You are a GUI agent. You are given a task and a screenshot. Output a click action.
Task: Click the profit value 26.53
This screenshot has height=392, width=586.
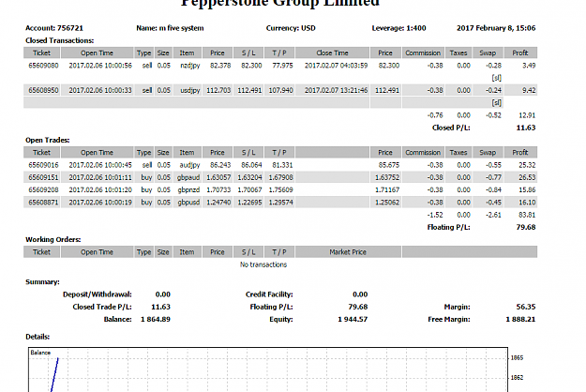527,177
